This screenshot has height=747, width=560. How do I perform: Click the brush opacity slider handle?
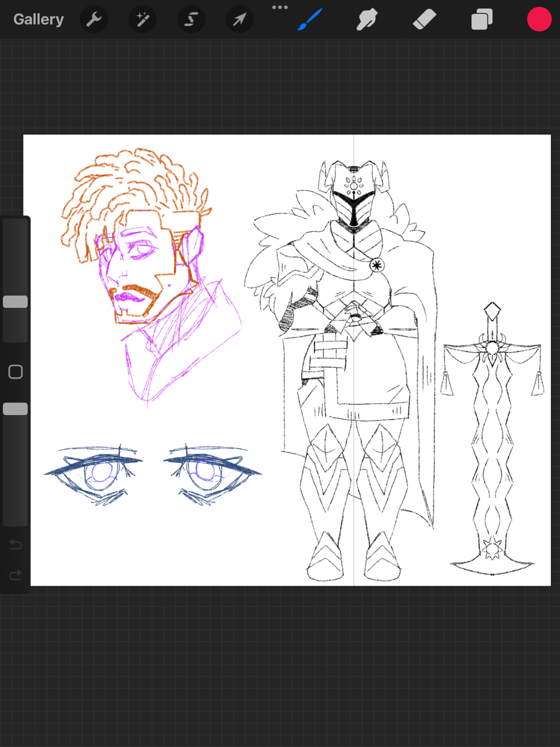pyautogui.click(x=15, y=409)
